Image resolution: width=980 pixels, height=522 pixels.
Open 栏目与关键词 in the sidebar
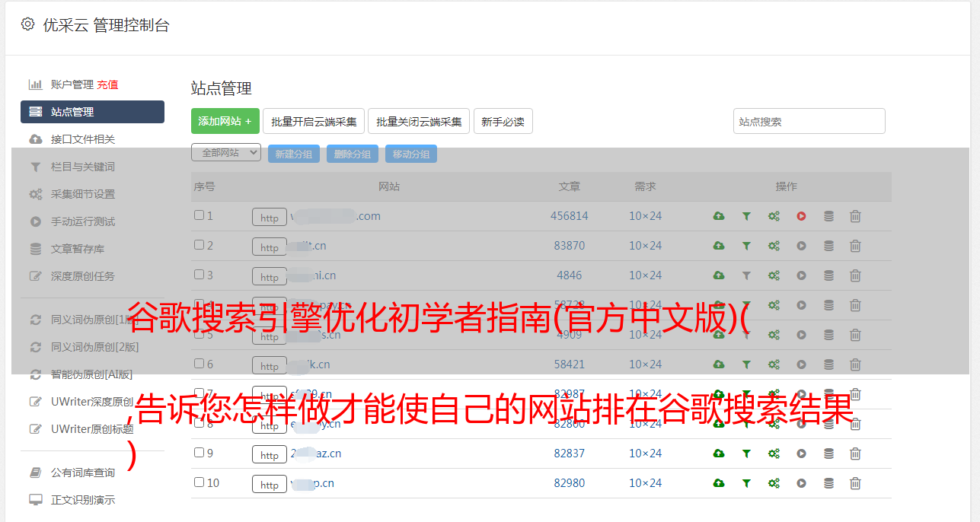click(83, 167)
